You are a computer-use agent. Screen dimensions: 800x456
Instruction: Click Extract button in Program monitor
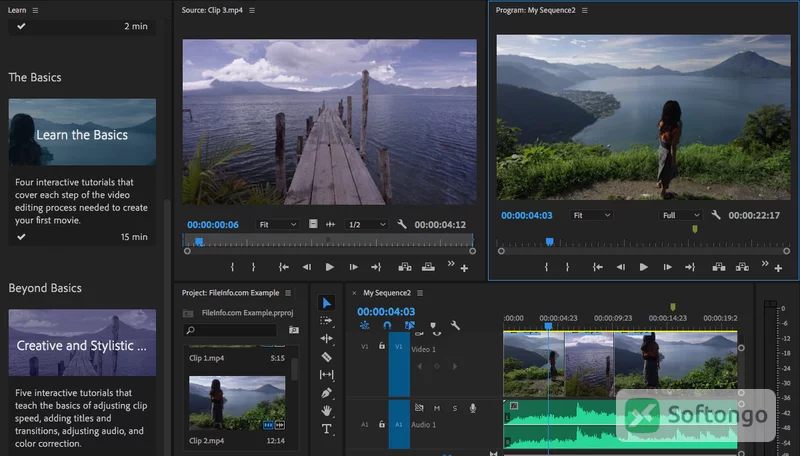point(742,267)
